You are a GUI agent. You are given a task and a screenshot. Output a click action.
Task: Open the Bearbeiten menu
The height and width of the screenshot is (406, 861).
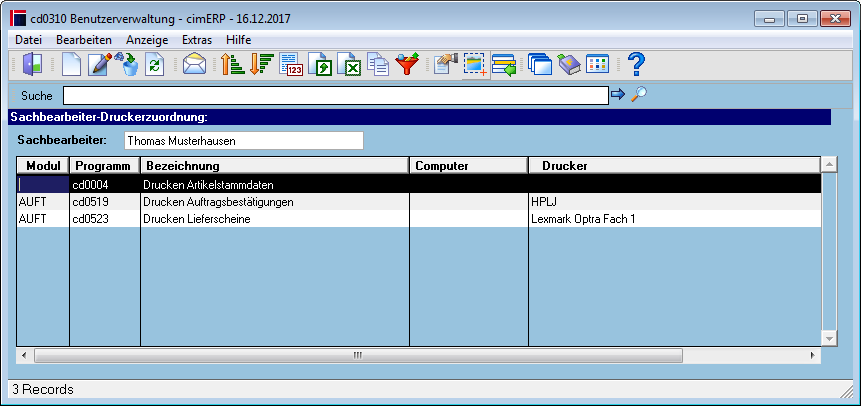(x=83, y=40)
